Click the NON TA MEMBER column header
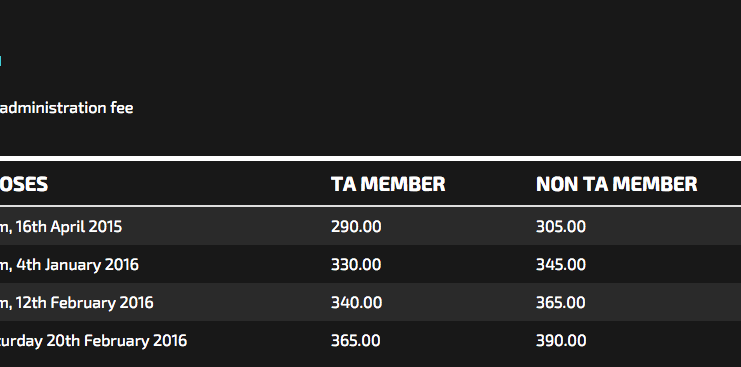The height and width of the screenshot is (367, 741). pos(617,184)
